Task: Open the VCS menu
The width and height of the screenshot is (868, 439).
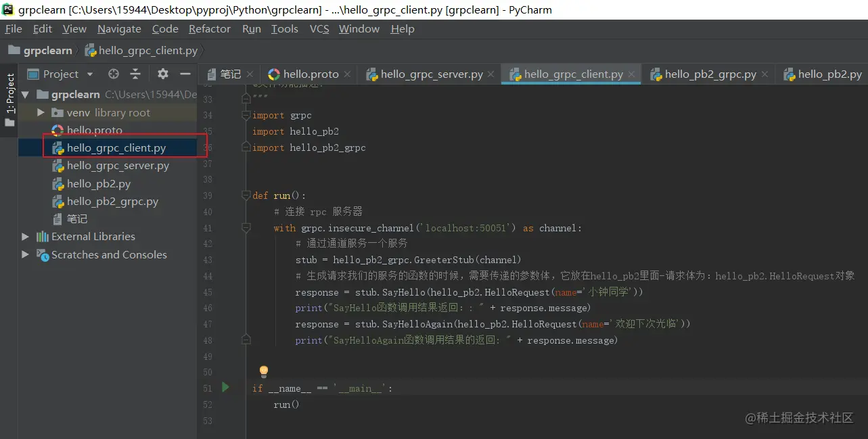Action: click(x=319, y=29)
